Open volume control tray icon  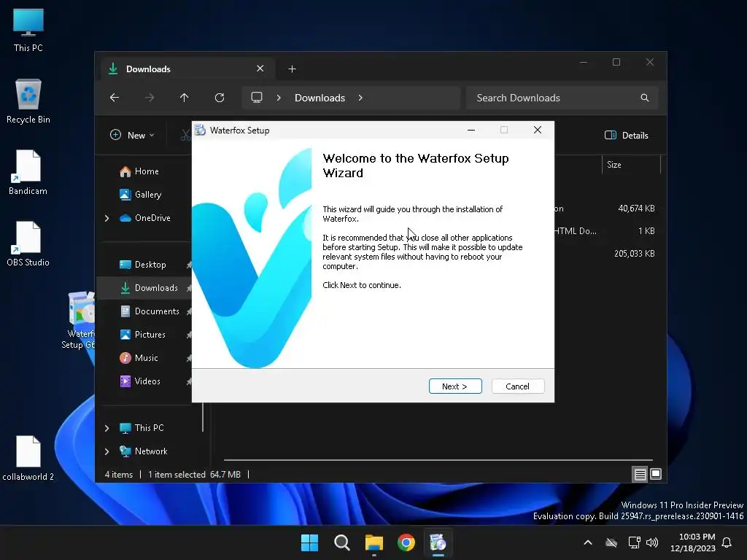coord(652,542)
